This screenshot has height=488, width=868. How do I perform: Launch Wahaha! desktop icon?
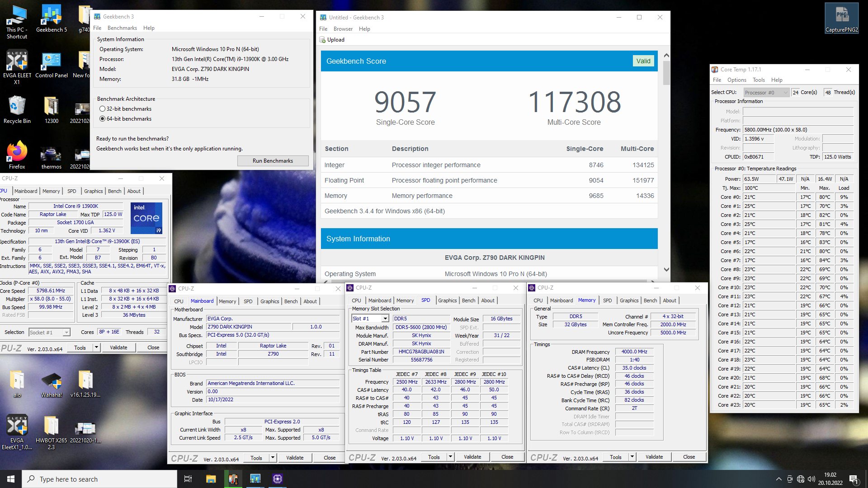click(x=51, y=385)
